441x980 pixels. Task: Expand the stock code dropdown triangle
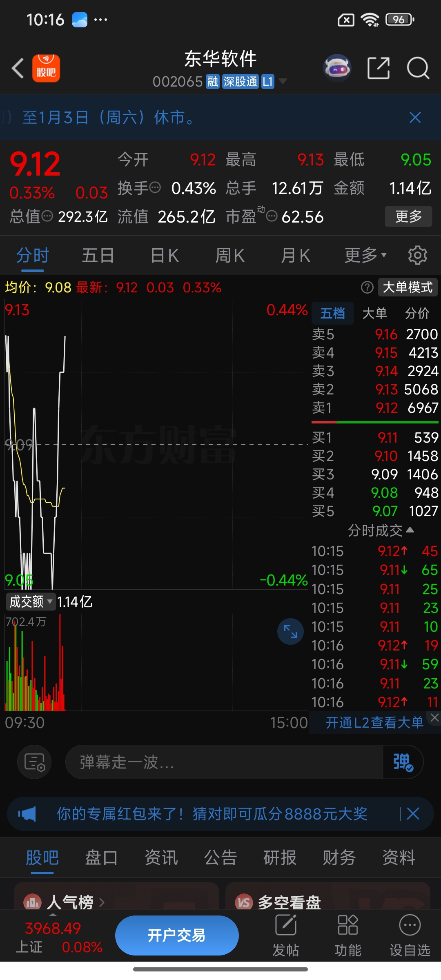pos(283,81)
